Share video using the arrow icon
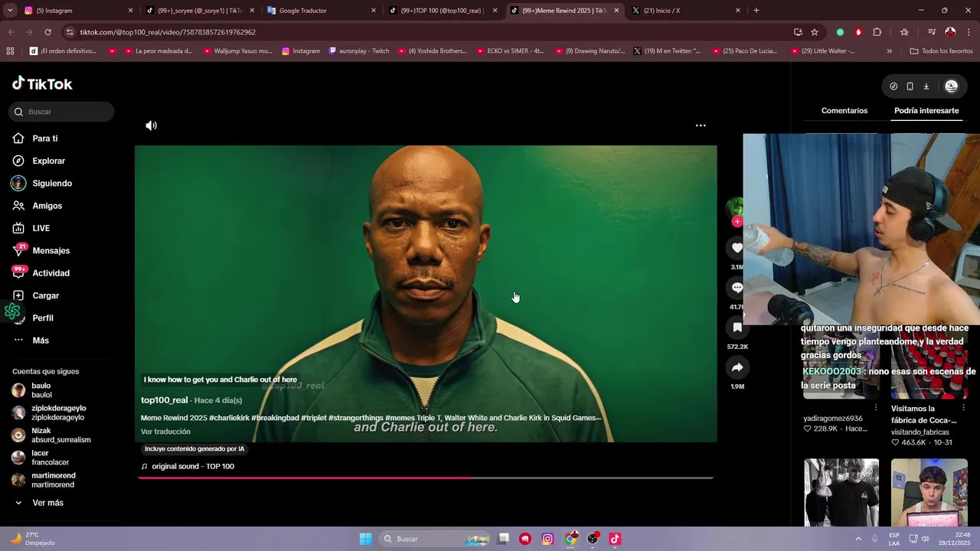980x551 pixels. (737, 367)
